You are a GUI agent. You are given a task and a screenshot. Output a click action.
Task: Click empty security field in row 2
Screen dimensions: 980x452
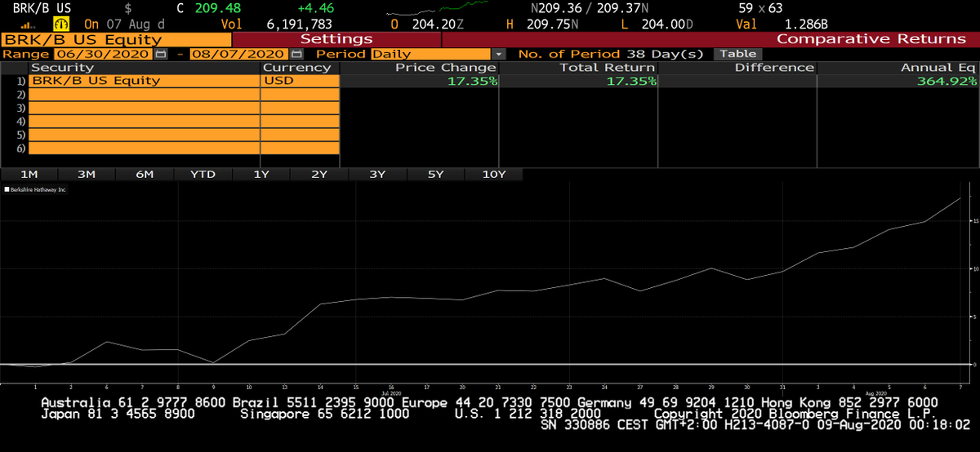(x=144, y=95)
